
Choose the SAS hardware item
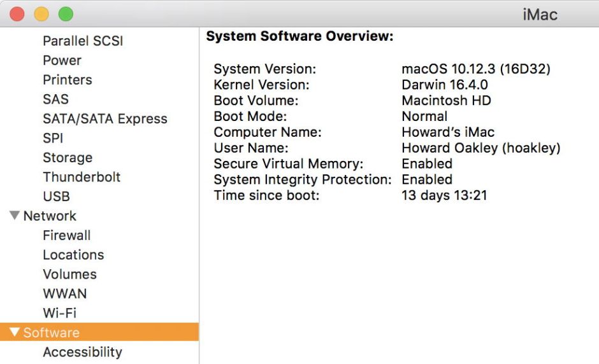click(55, 99)
